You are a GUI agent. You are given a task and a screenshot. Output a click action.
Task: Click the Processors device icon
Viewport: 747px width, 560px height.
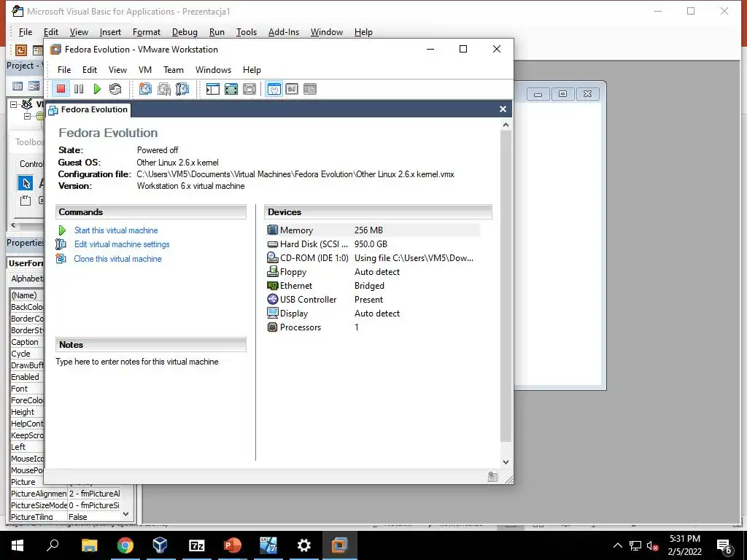tap(273, 327)
